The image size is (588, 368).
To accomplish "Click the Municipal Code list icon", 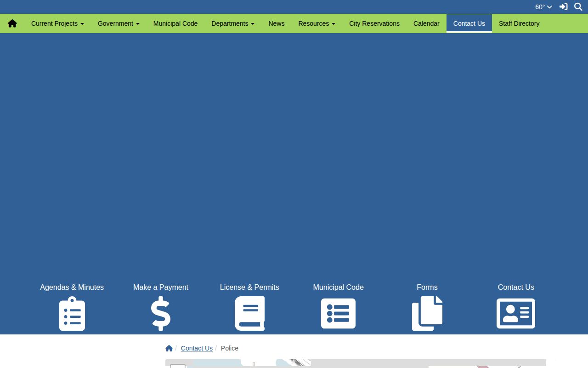I will 338,313.
